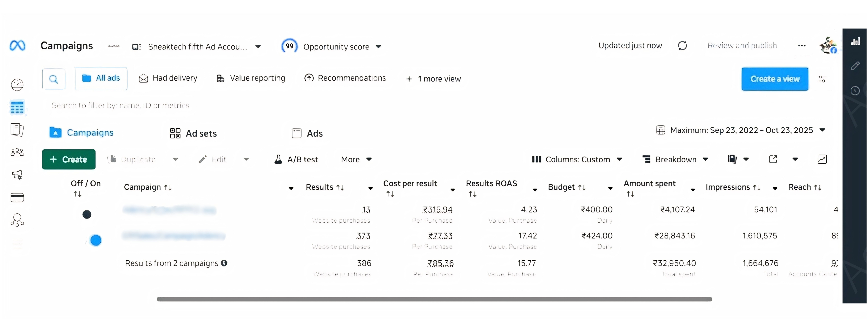Screen dimensions: 868x334
Task: Open the account overview gauge icon
Action: point(17,85)
